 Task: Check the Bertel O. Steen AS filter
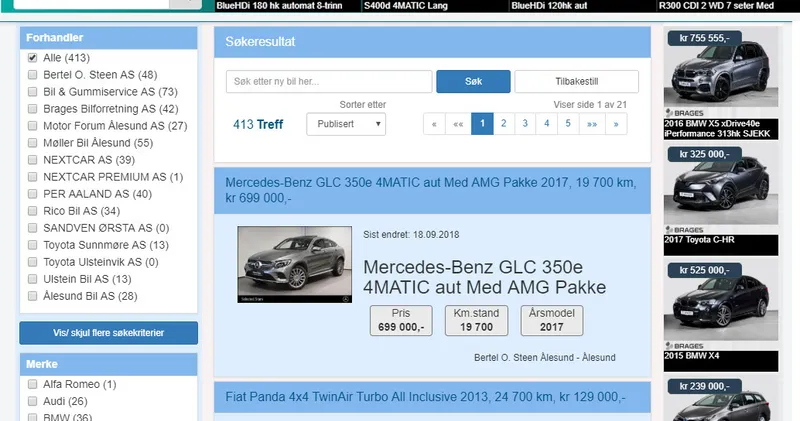[x=33, y=75]
